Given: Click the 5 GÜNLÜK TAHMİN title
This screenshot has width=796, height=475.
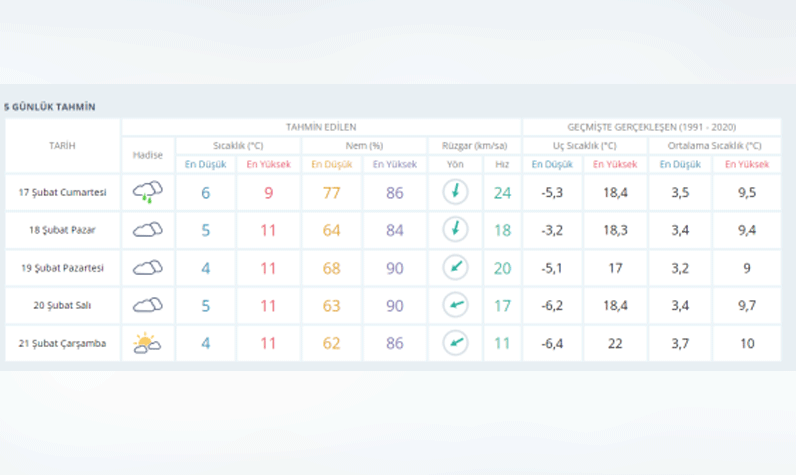Looking at the screenshot, I should (50, 106).
